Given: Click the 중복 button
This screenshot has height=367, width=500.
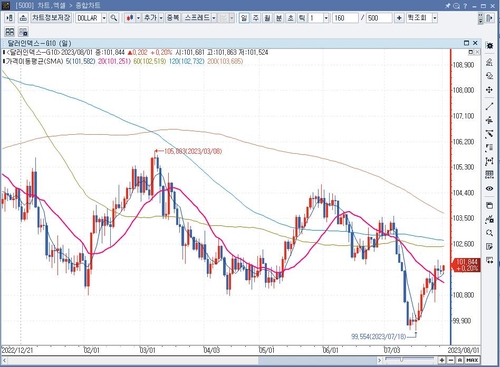Looking at the screenshot, I should [x=173, y=18].
